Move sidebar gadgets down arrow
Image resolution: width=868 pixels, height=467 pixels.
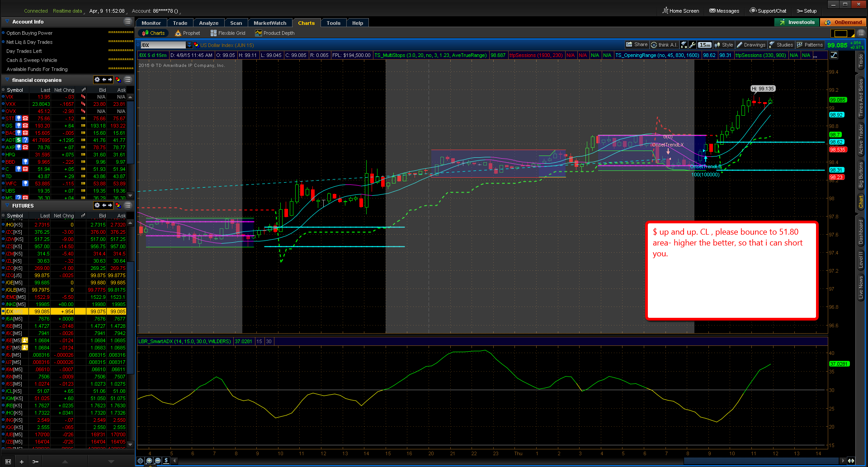[x=111, y=462]
